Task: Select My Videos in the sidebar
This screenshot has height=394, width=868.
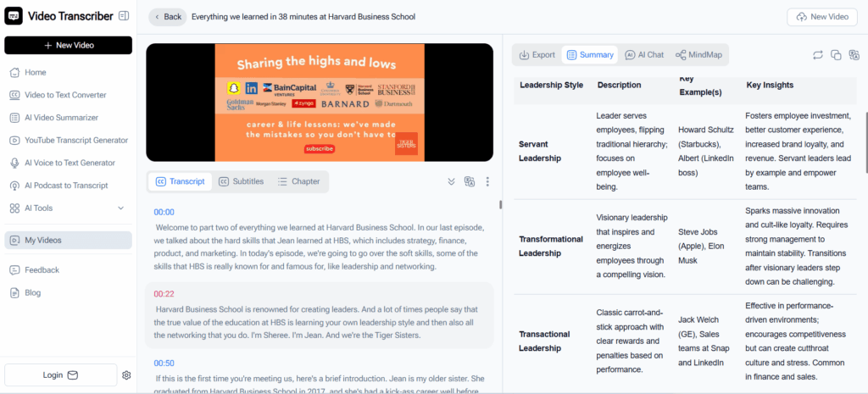Action: click(68, 240)
